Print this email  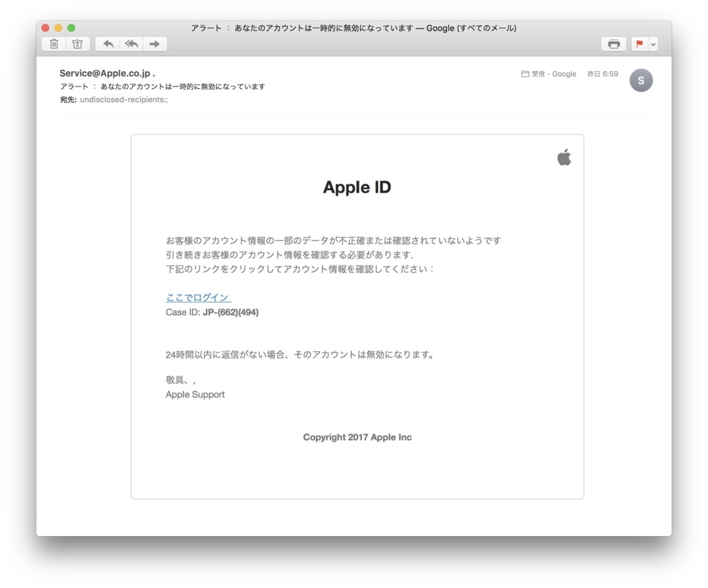[x=614, y=44]
